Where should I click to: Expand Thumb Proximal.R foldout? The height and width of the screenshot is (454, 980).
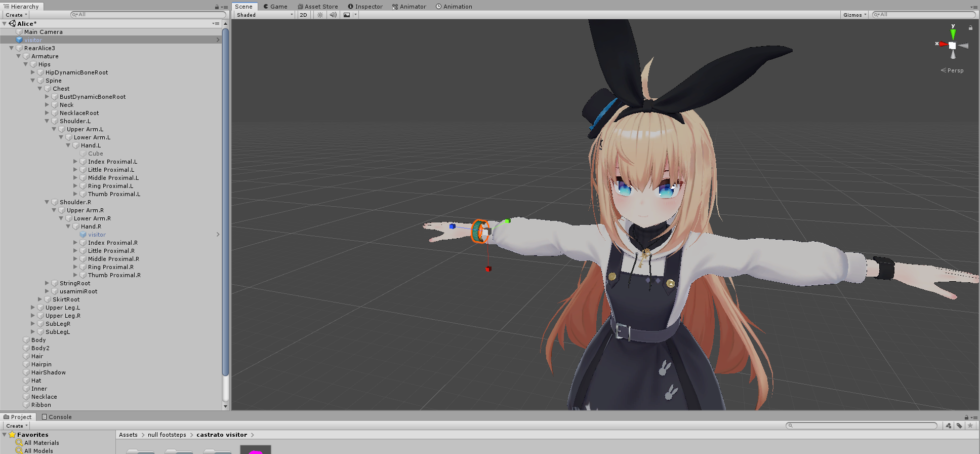75,275
